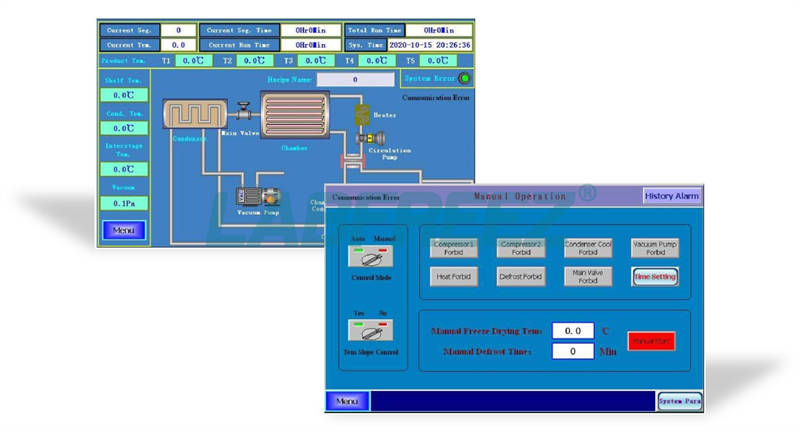Image resolution: width=800 pixels, height=431 pixels.
Task: Open Menu on the main process screen
Action: point(123,230)
